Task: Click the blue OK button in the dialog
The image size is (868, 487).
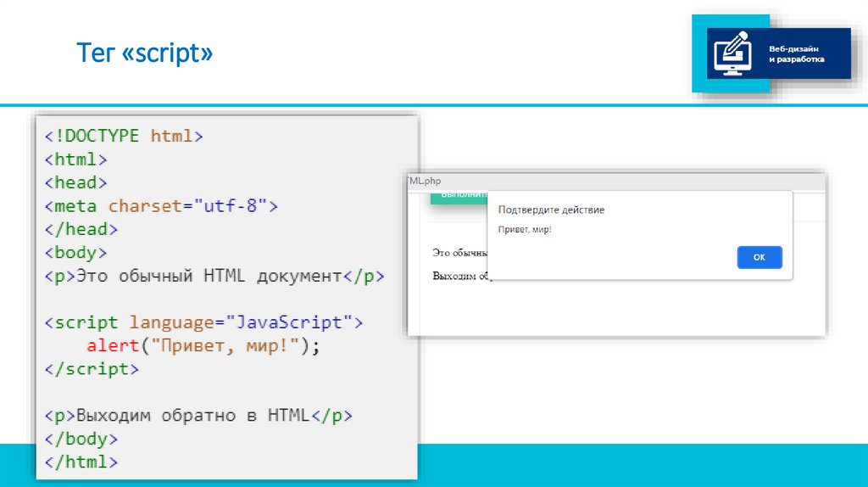Action: [x=759, y=257]
